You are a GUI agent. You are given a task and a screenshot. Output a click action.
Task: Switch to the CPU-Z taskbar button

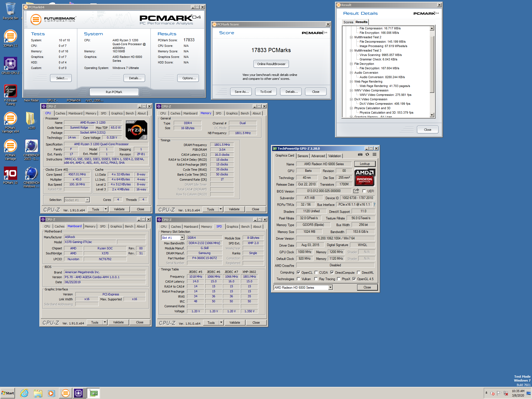click(x=78, y=393)
